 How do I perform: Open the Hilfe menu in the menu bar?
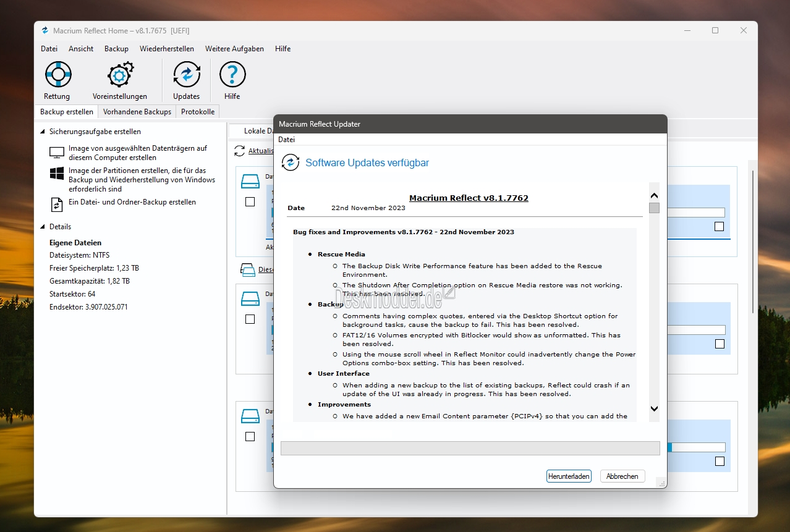282,49
